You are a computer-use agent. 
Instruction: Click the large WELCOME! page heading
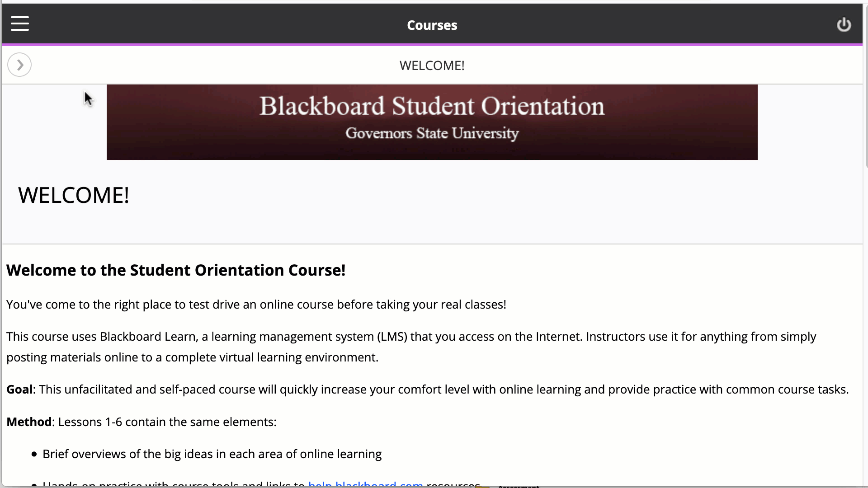click(74, 195)
